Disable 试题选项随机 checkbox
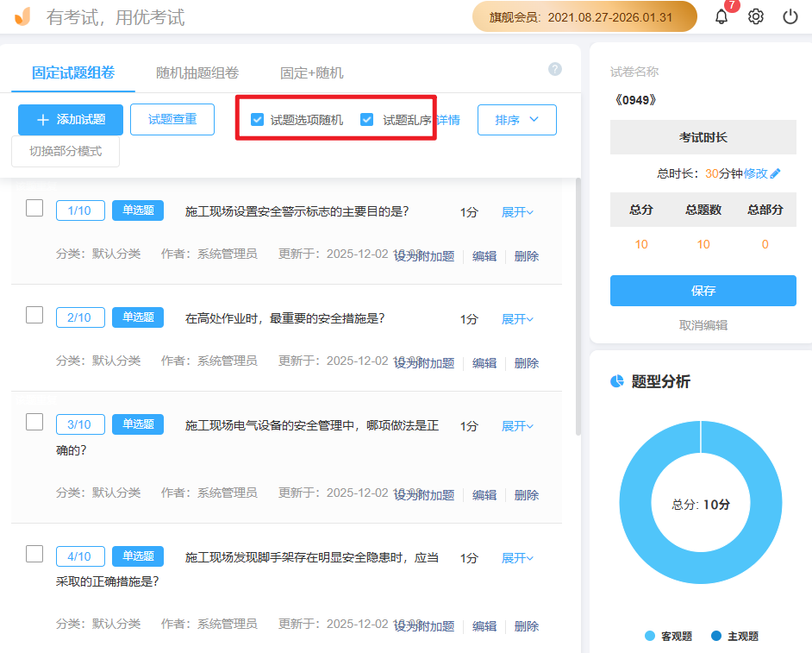The height and width of the screenshot is (653, 812). (x=256, y=119)
